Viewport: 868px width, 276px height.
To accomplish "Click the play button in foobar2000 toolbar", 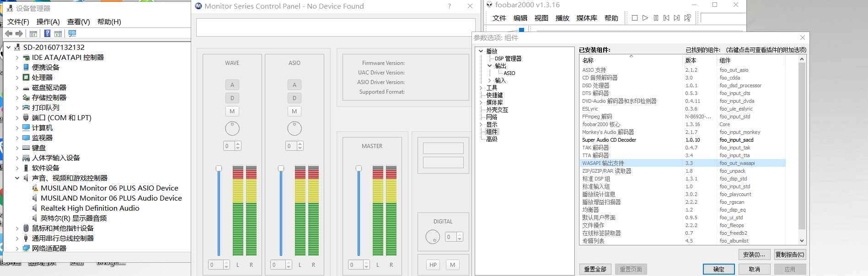I will (x=645, y=18).
